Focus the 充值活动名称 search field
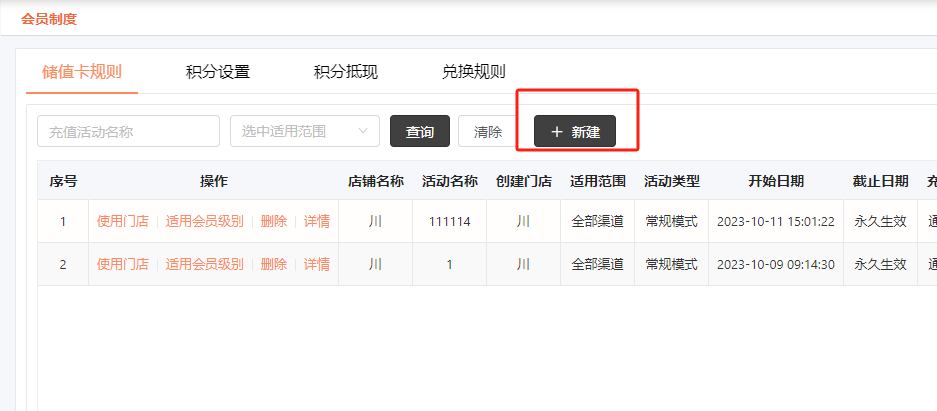This screenshot has height=411, width=937. pyautogui.click(x=128, y=131)
